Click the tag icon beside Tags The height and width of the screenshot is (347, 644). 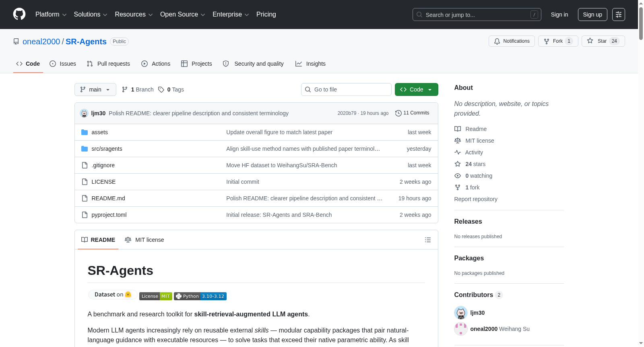click(161, 89)
